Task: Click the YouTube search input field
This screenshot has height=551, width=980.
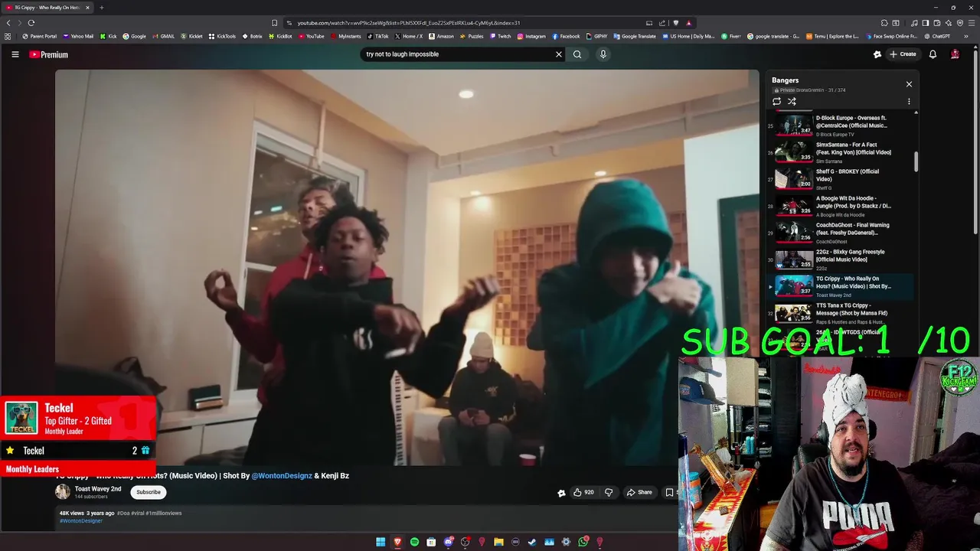Action: point(458,54)
